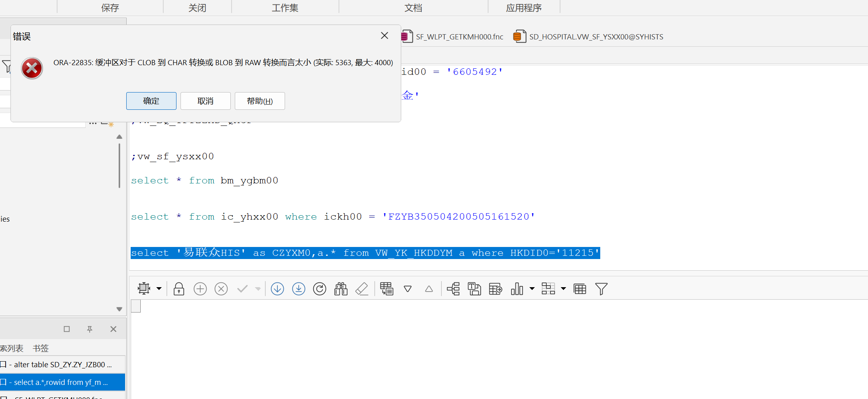The height and width of the screenshot is (399, 868).
Task: Click the table grid view icon
Action: coord(580,289)
